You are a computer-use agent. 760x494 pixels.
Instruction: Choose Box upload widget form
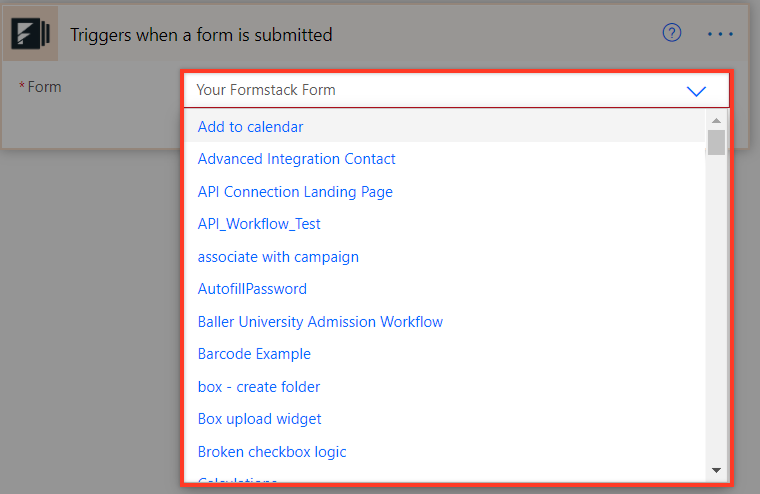[x=259, y=419]
